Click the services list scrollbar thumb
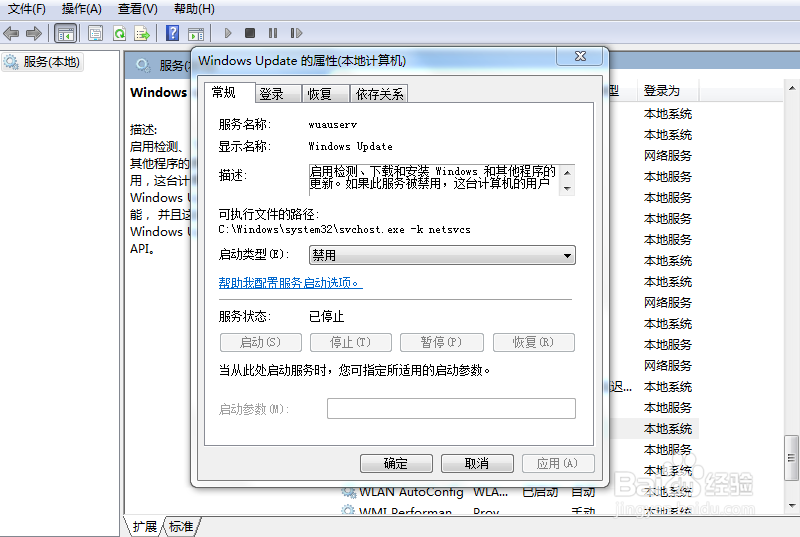800x537 pixels. (792, 457)
